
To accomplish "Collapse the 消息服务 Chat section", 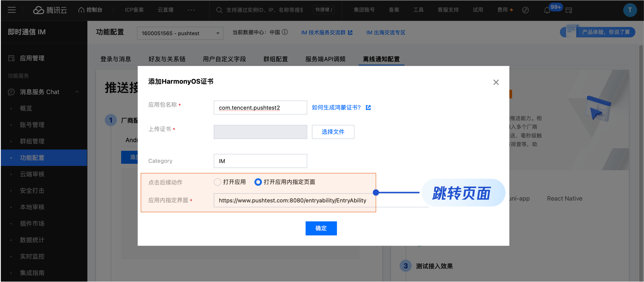I will coord(77,92).
